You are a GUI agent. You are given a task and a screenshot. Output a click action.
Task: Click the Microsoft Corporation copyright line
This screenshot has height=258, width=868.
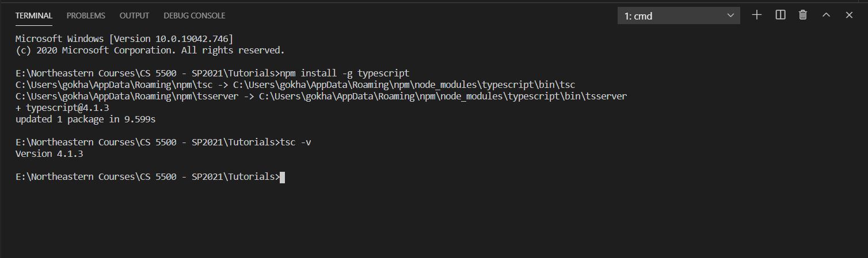(150, 51)
